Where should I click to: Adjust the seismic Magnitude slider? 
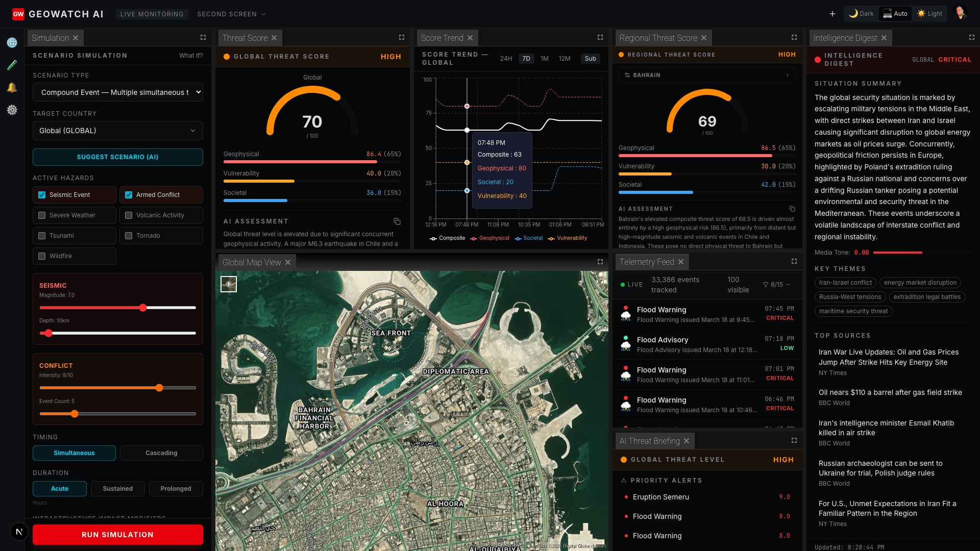(x=118, y=308)
